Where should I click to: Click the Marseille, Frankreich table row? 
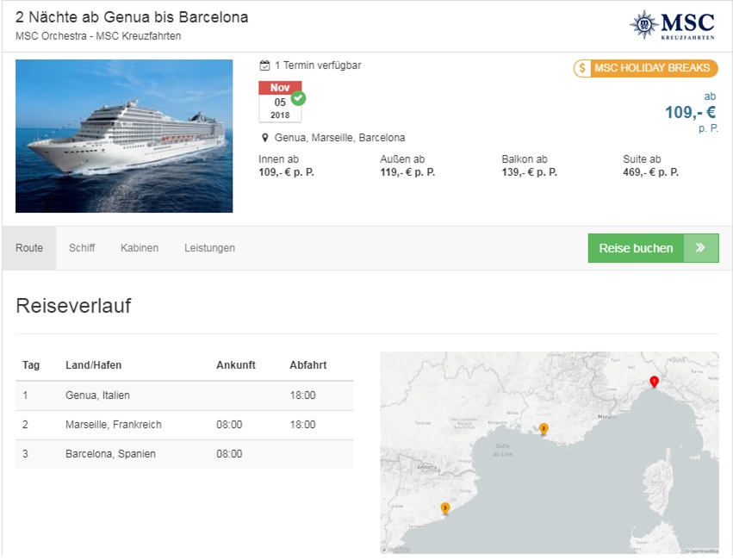184,425
